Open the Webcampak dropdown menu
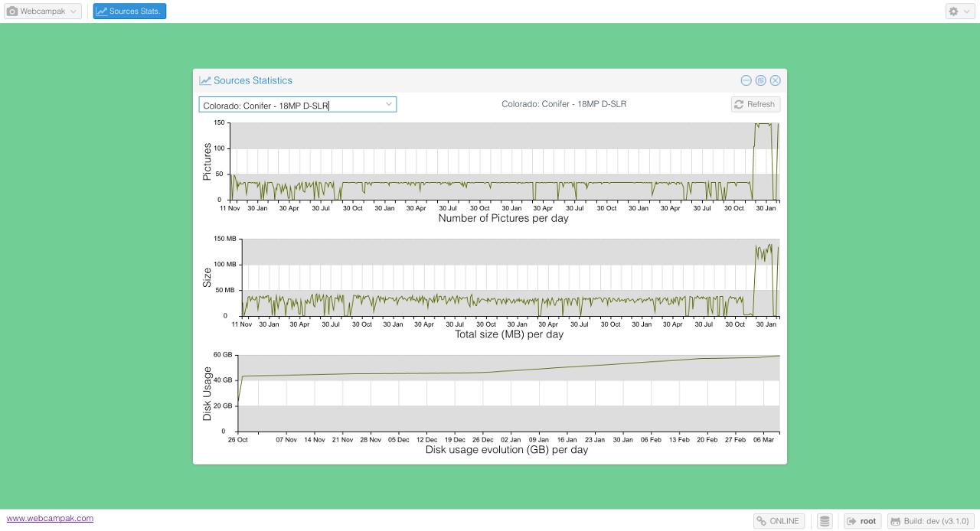This screenshot has height=531, width=980. pos(42,11)
